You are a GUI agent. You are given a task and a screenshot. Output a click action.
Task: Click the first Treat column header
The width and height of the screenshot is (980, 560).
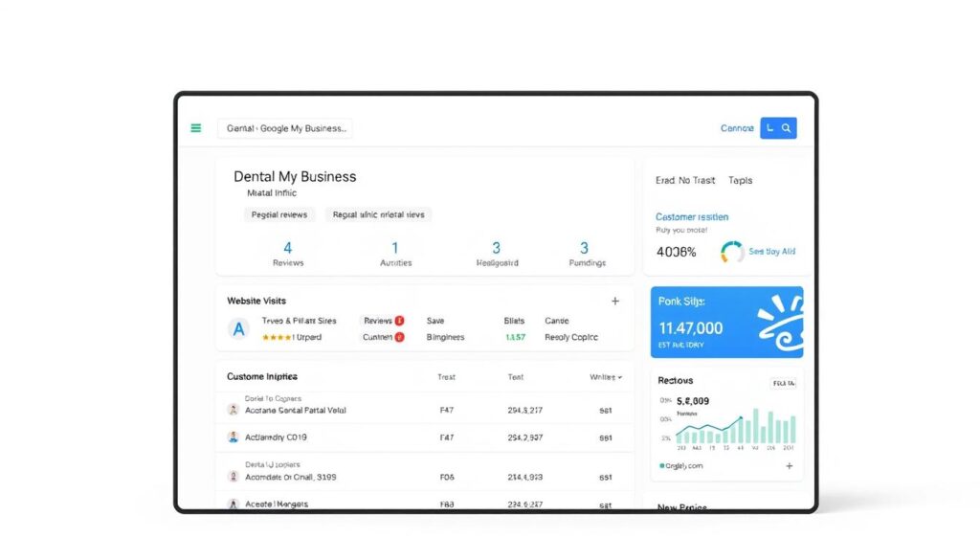point(446,377)
